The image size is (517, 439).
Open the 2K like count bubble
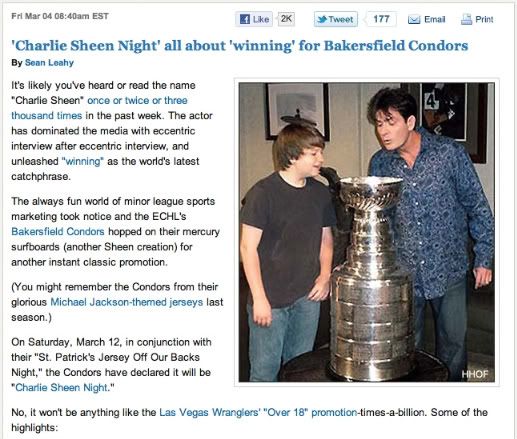[x=286, y=19]
